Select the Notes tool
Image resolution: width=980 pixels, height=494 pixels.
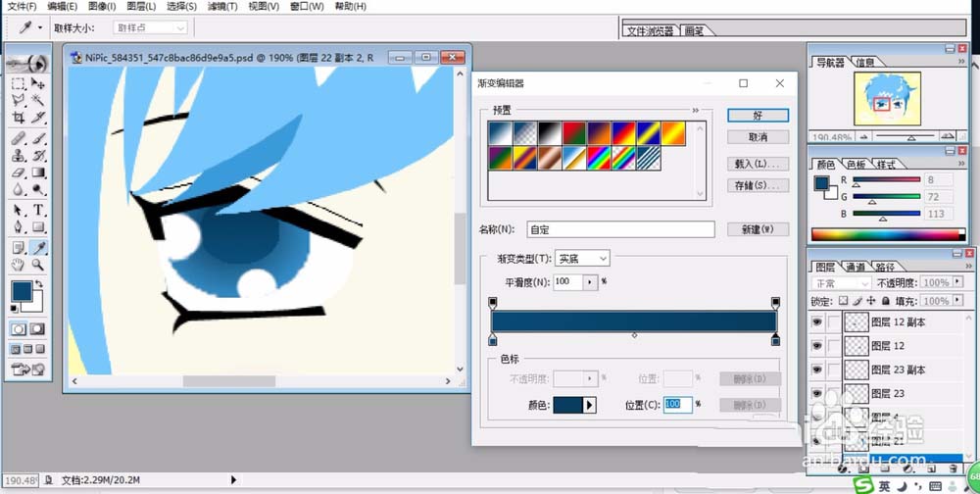click(x=19, y=248)
